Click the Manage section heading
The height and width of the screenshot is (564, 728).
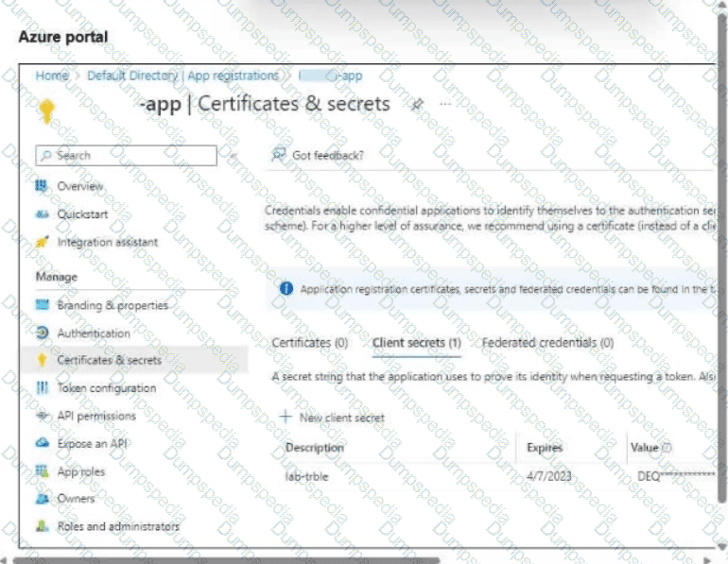pos(56,277)
